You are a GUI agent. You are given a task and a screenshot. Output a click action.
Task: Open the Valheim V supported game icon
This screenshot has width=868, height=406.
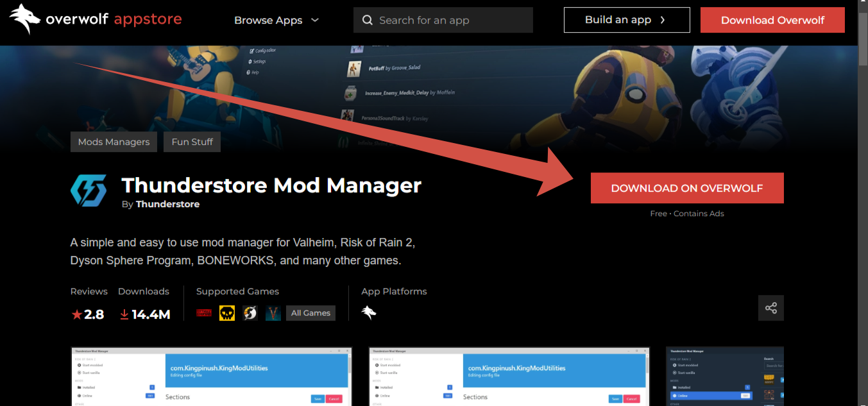tap(273, 313)
